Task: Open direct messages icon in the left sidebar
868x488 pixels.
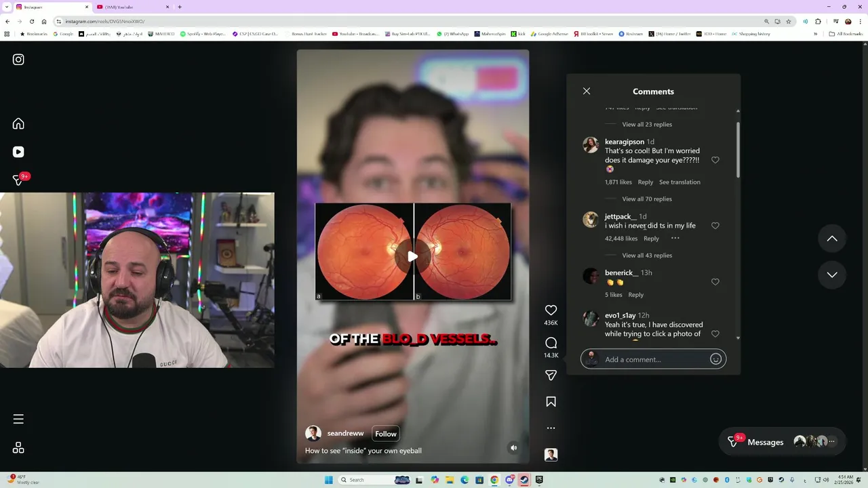Action: [x=18, y=180]
